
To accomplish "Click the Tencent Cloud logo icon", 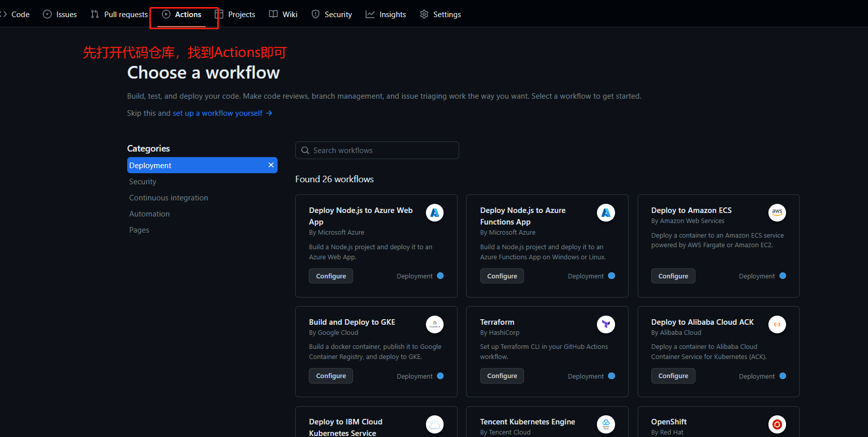I will tap(605, 424).
